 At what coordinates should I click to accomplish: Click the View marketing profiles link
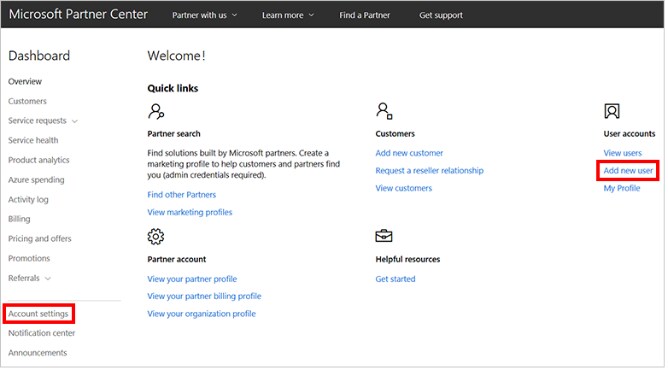[x=190, y=212]
